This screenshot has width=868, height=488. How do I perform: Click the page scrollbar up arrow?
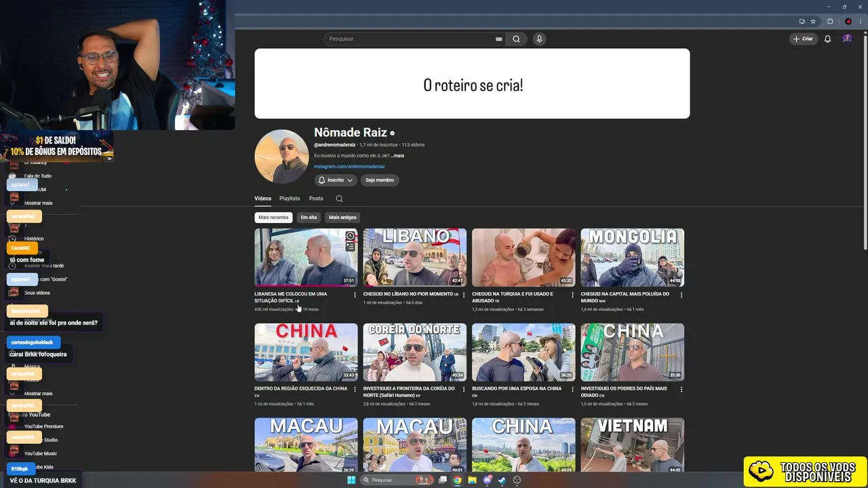(x=864, y=33)
